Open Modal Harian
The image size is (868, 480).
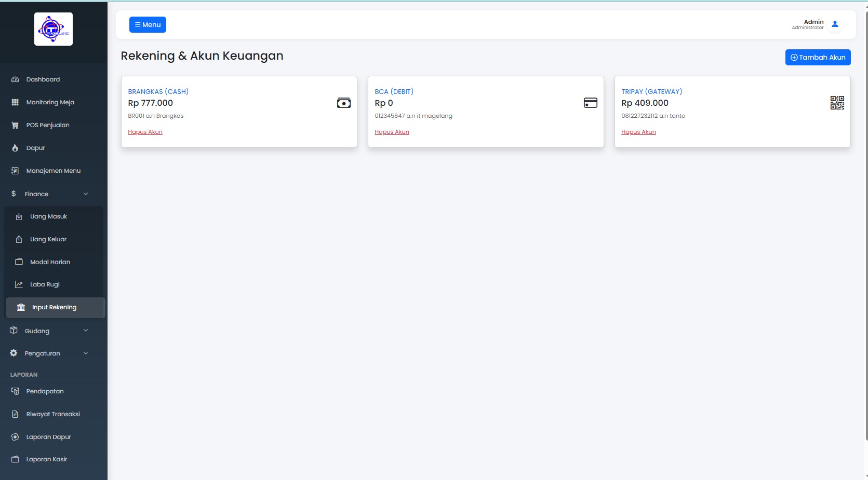(x=55, y=262)
